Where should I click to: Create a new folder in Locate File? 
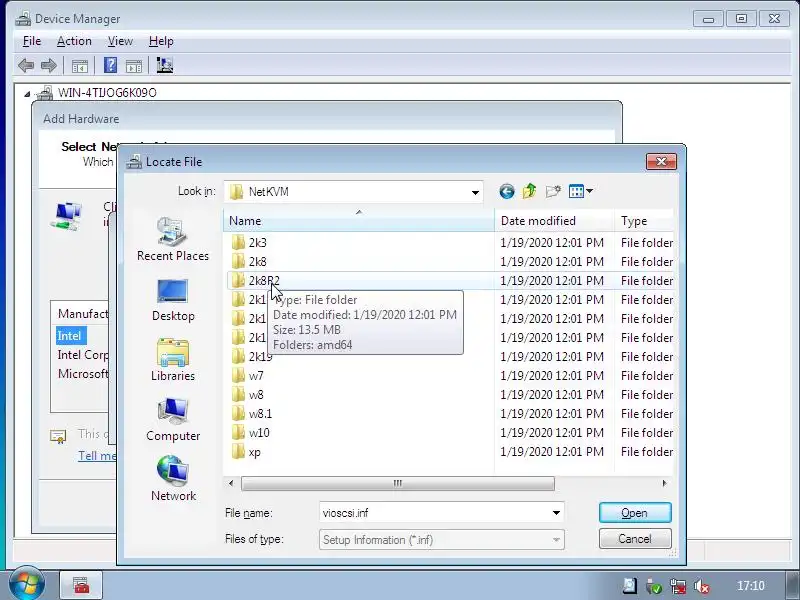point(553,191)
